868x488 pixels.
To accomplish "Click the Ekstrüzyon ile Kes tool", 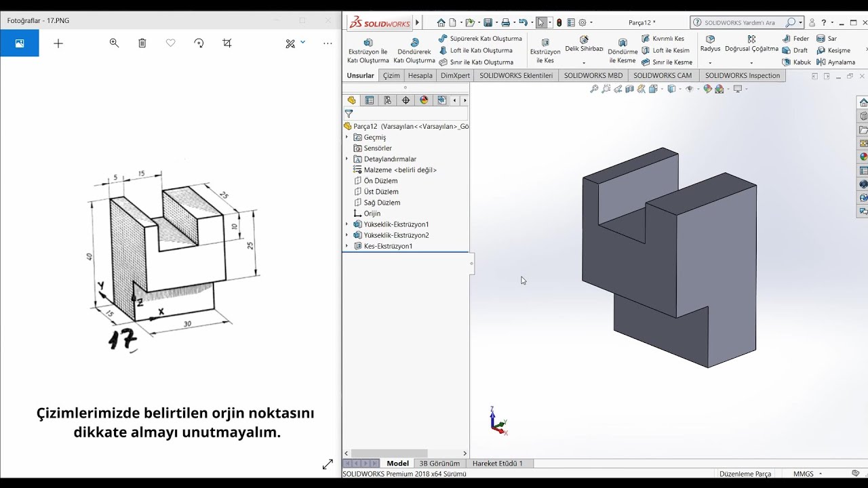I will 545,51.
